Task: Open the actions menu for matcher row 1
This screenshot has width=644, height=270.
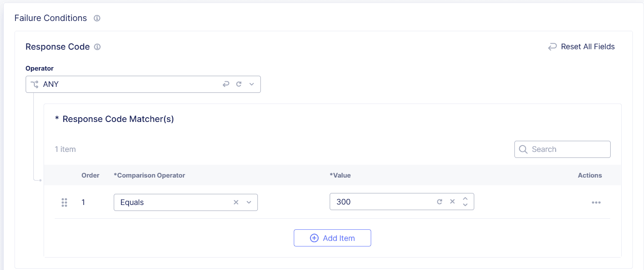Action: [x=596, y=202]
